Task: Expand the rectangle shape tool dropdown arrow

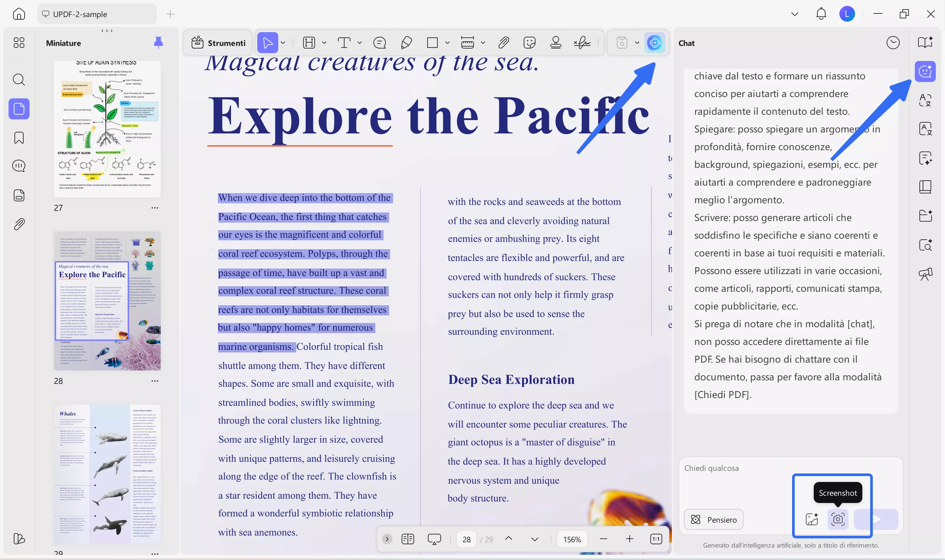Action: click(447, 43)
